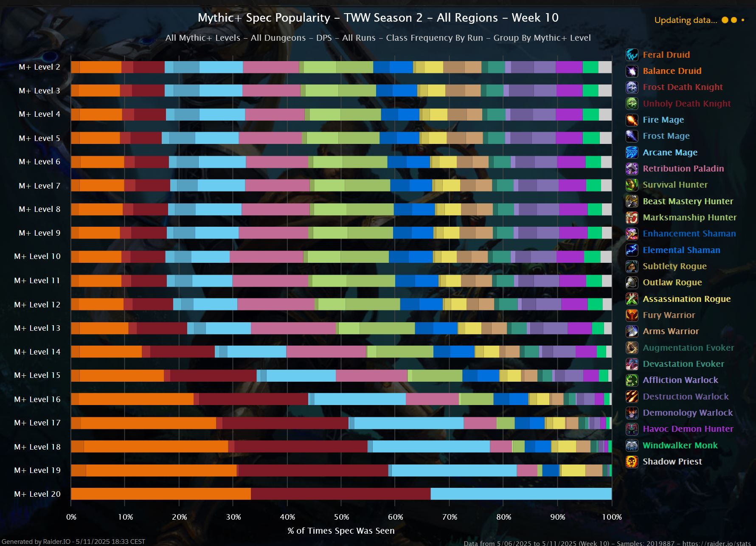Click the Arcane Mage segment in M+ Level 18
The image size is (756, 546).
coord(431,447)
